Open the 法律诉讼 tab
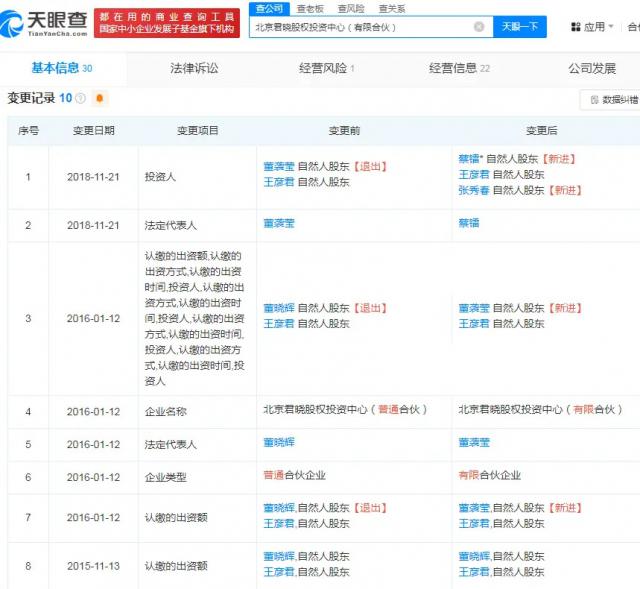640x589 pixels. 194,68
